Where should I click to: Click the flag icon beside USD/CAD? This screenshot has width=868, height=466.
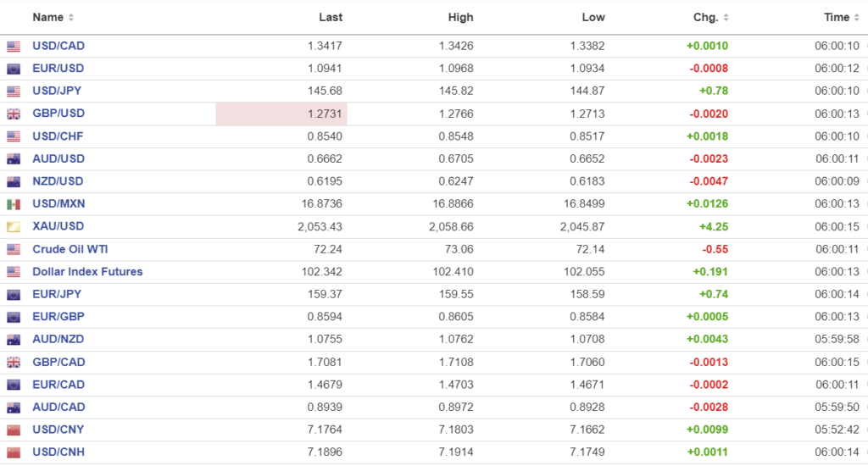14,47
